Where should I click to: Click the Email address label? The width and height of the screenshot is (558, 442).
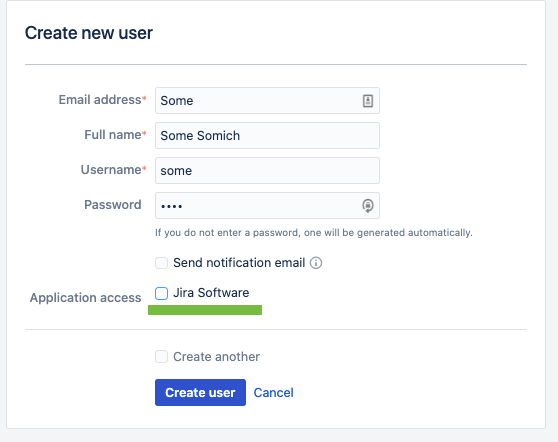102,100
